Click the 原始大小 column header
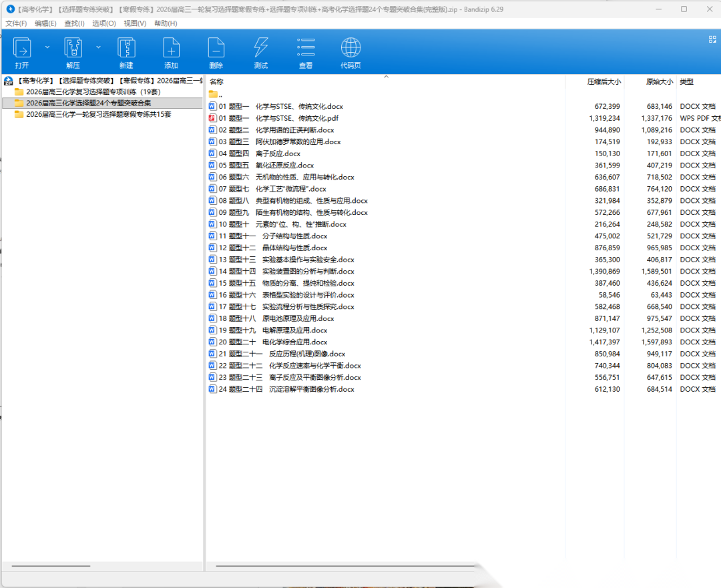This screenshot has width=721, height=588. [659, 81]
